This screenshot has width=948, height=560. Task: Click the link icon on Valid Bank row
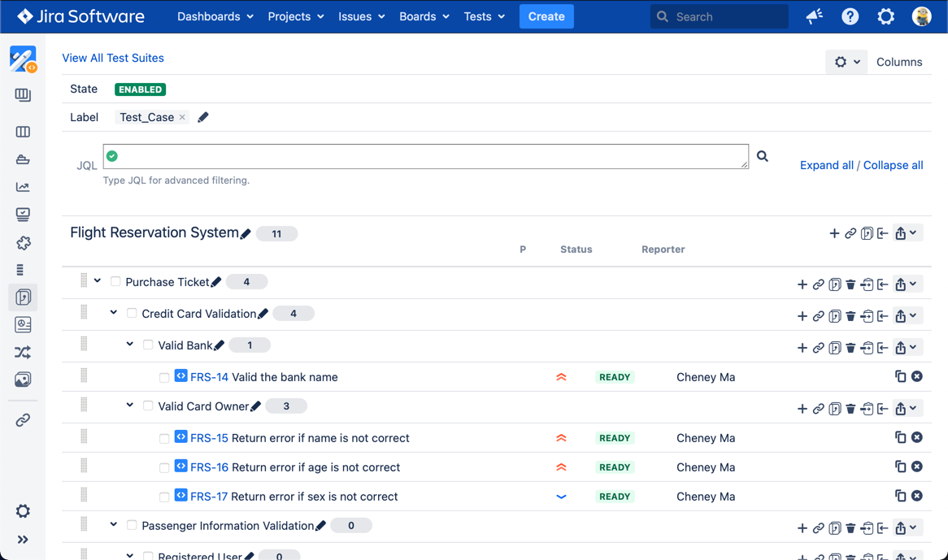pyautogui.click(x=819, y=348)
